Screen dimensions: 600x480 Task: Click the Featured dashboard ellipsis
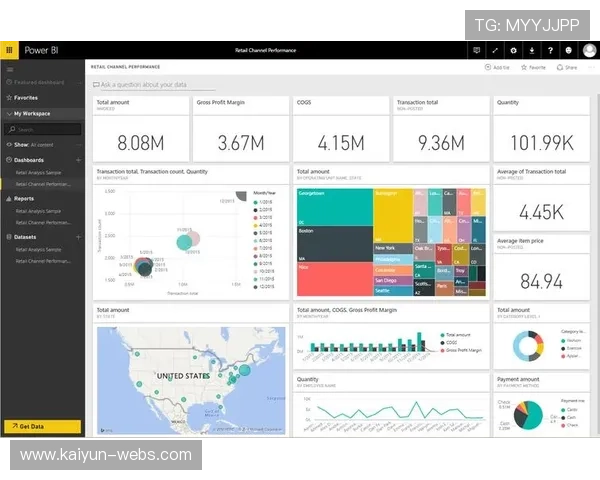click(79, 82)
